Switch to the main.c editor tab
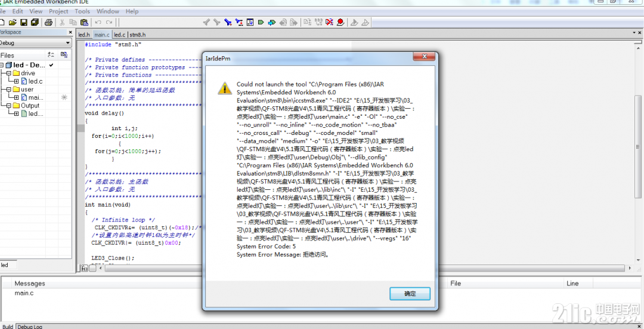This screenshot has width=644, height=329. point(102,35)
